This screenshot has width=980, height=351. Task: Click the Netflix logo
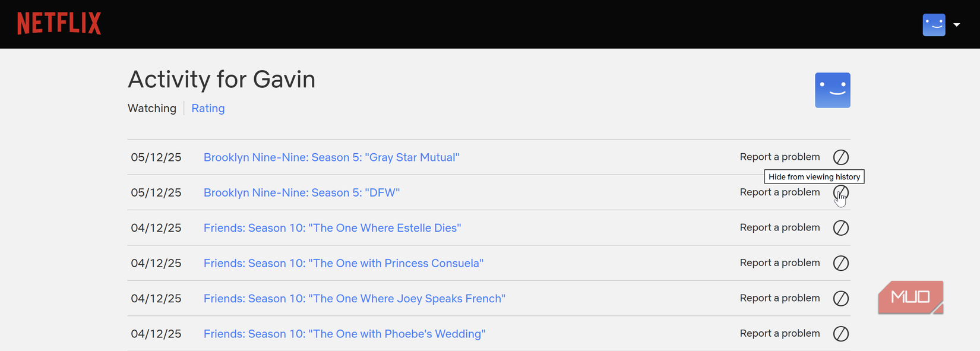point(58,23)
